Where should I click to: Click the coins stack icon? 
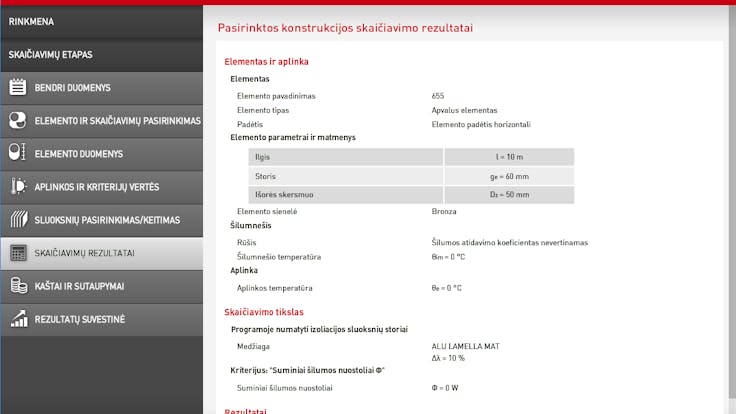click(x=18, y=285)
